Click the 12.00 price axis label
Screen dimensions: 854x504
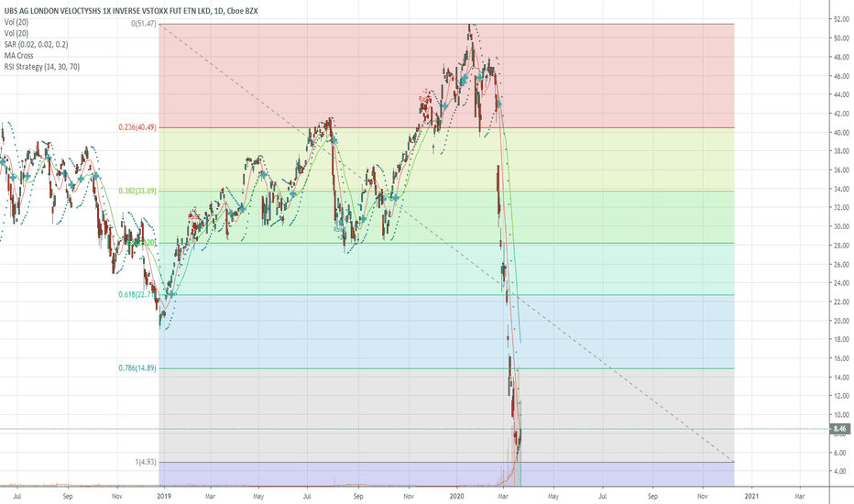(x=841, y=396)
